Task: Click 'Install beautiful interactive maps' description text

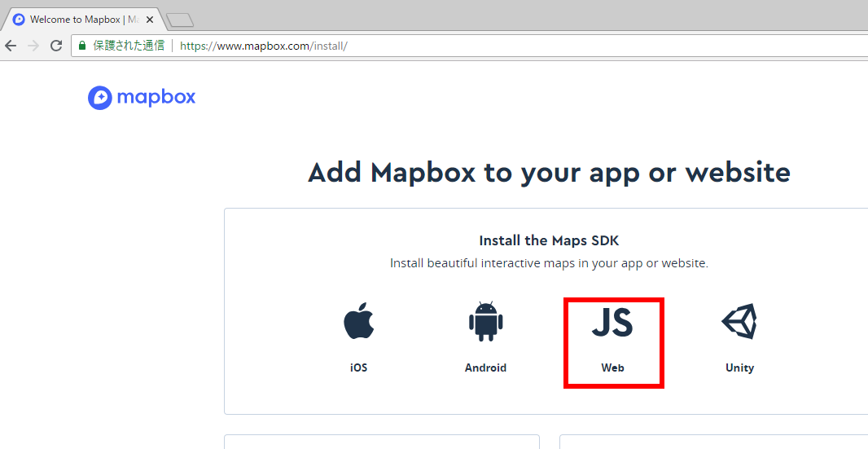Action: 549,263
